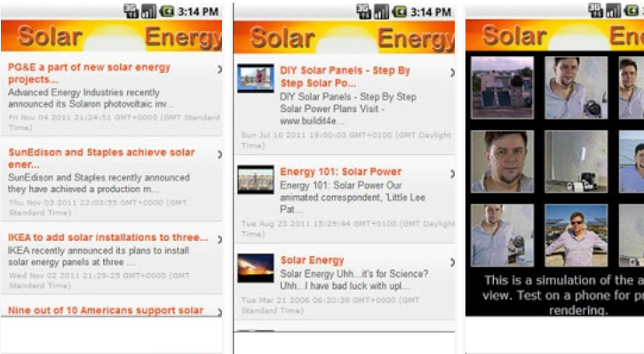
Task: Tap the 3G network icon in the gallery phone's status bar
Action: 595,11
